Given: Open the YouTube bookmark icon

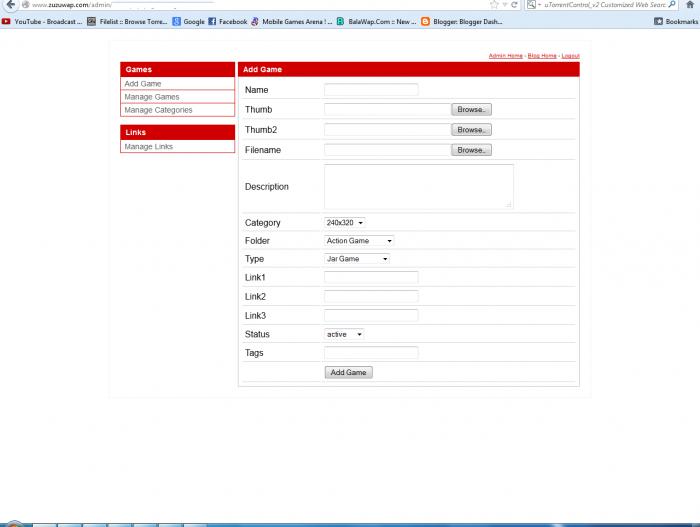Looking at the screenshot, I should click(6, 21).
